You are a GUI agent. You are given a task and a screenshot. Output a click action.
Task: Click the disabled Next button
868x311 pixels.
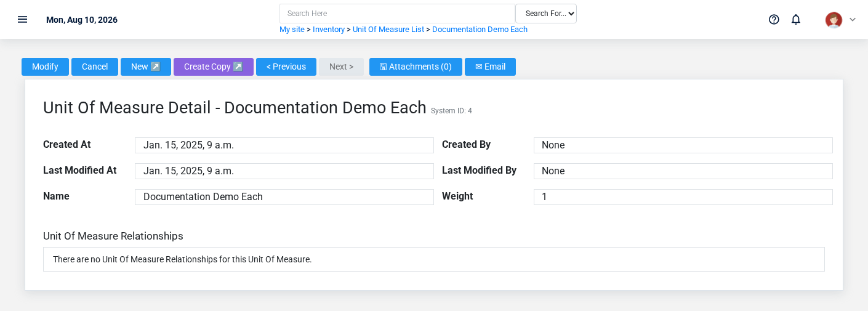341,67
